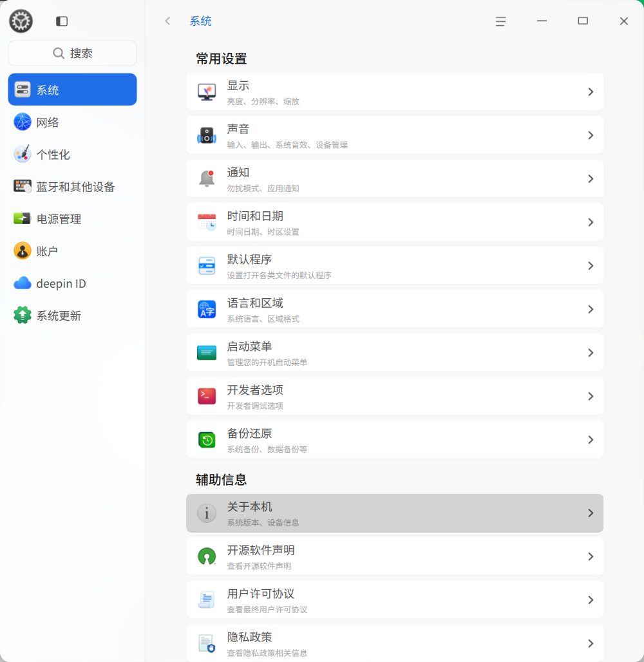This screenshot has width=644, height=662.
Task: Select 系统 in the sidebar
Action: click(72, 90)
